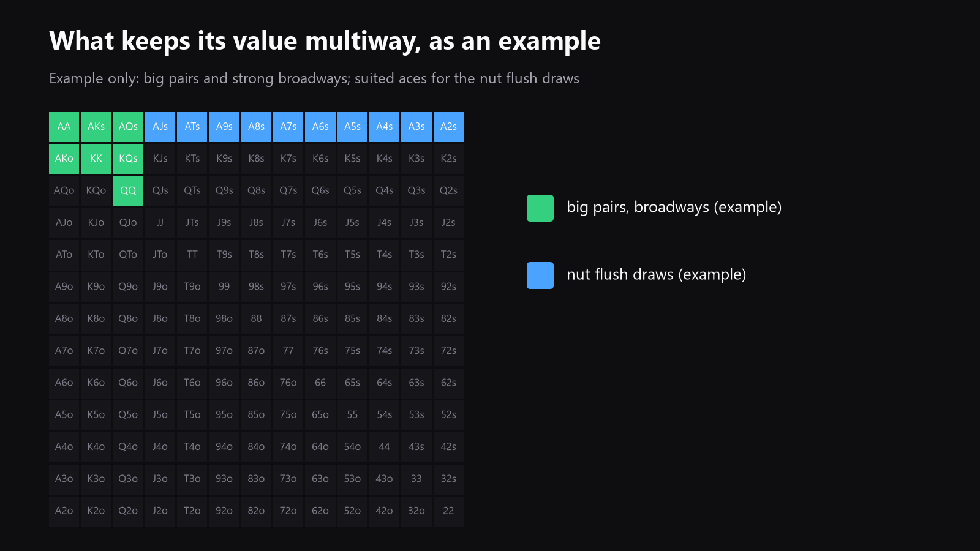Screen dimensions: 980x551
Task: Select the AJs blue cell
Action: [160, 127]
